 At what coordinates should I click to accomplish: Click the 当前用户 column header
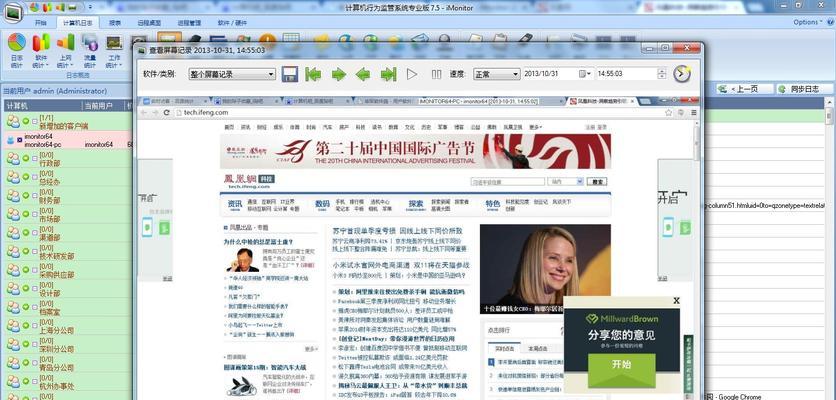pyautogui.click(x=102, y=106)
